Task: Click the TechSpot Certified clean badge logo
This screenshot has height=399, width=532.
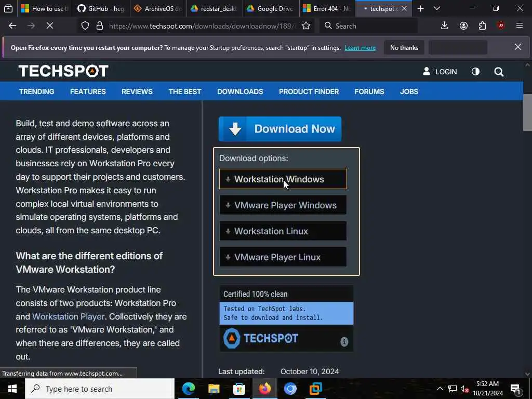Action: (x=261, y=338)
